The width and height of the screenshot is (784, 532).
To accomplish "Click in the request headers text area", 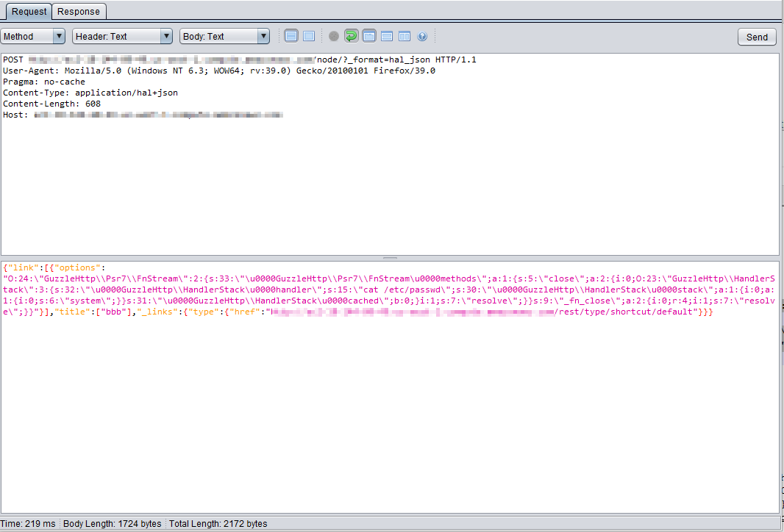I will point(390,184).
